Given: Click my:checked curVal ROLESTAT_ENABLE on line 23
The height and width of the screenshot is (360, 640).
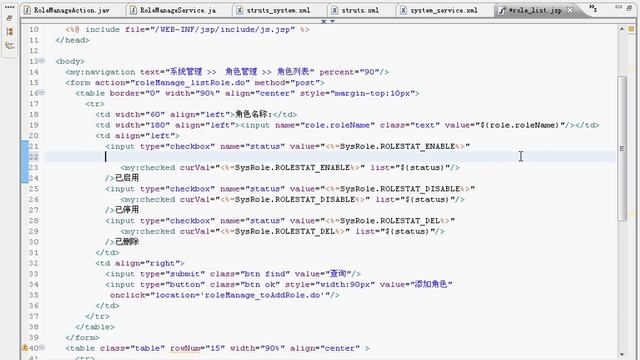Looking at the screenshot, I should [x=290, y=167].
